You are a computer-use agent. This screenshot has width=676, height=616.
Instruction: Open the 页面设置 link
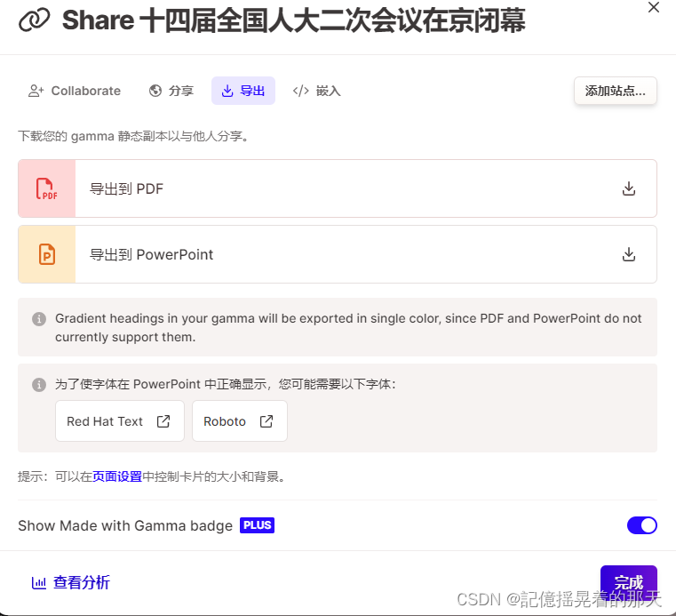[x=117, y=476]
